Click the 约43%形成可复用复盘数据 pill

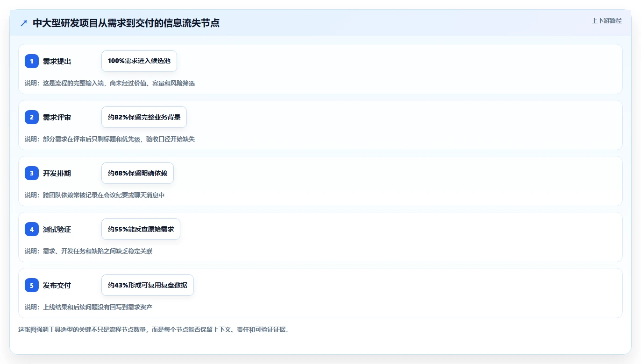[x=148, y=285]
